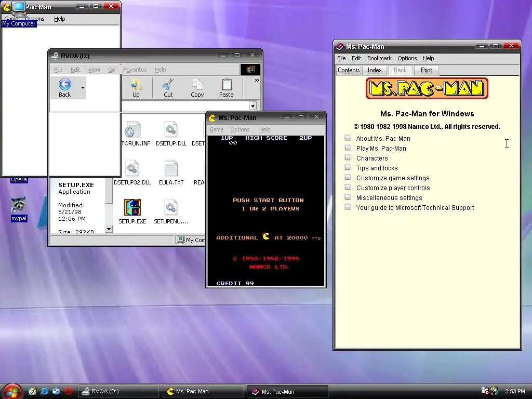The image size is (532, 399).
Task: Click the My Computer status bar zone
Action: coord(191,240)
